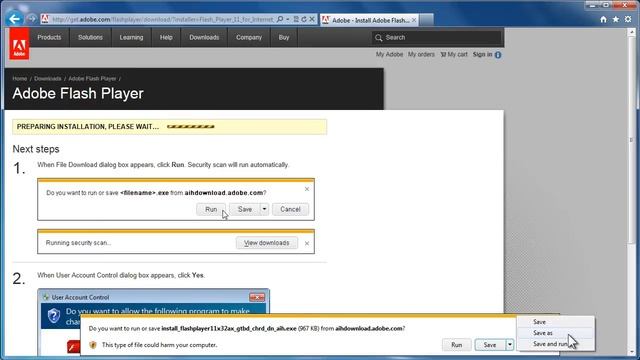Open Internet Explorer Home icon
Screen dimensions: 640x360
point(603,19)
